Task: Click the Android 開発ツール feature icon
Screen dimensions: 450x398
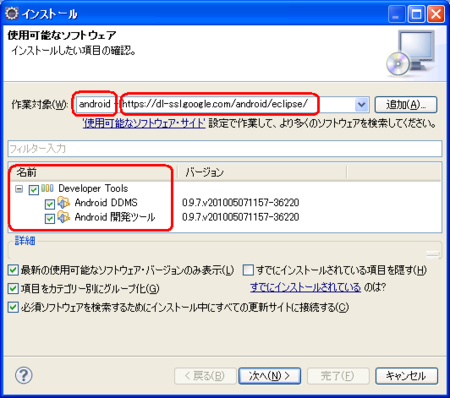Action: [64, 217]
